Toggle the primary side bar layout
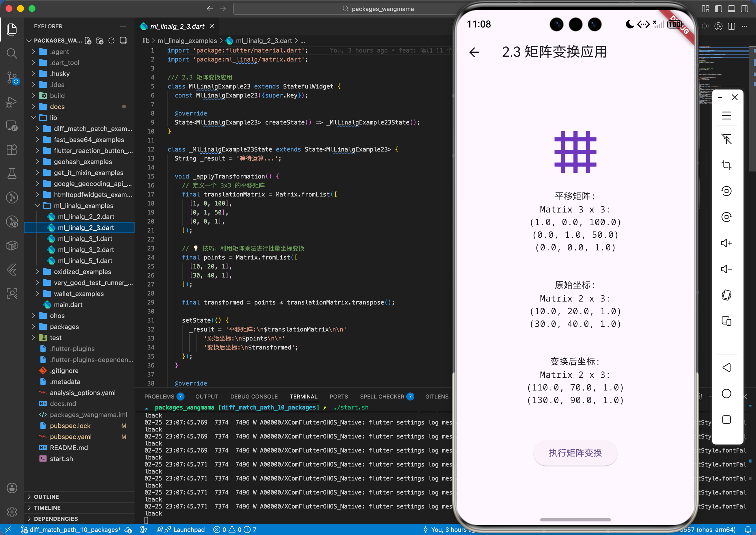The image size is (756, 535). pos(718,9)
